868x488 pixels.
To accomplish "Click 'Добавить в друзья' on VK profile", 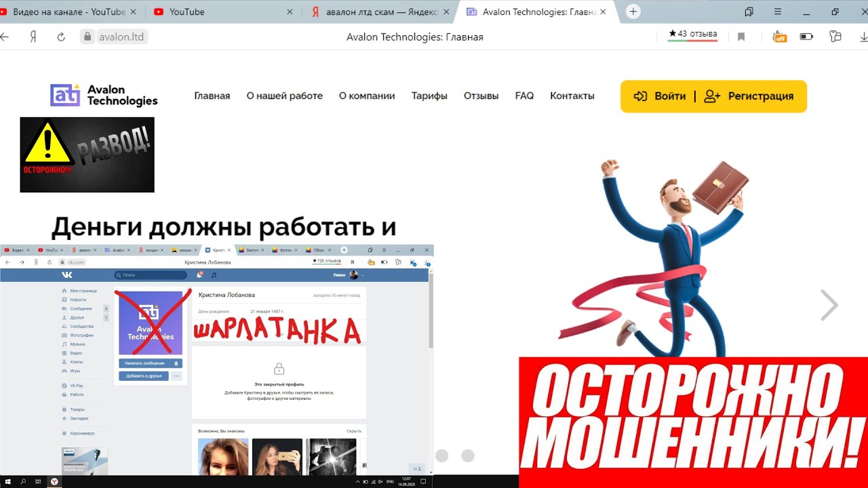I will (144, 375).
